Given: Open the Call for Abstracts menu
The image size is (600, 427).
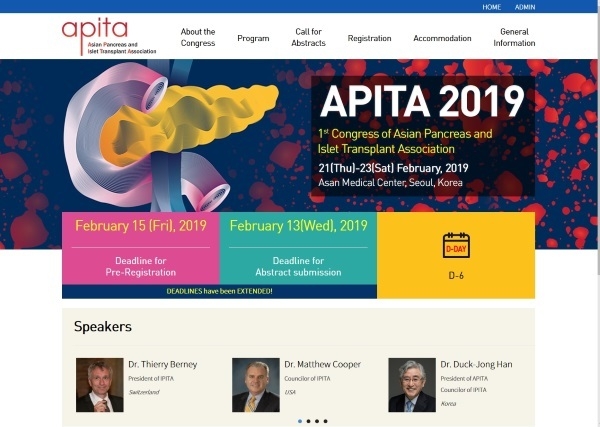Looking at the screenshot, I should click(308, 37).
